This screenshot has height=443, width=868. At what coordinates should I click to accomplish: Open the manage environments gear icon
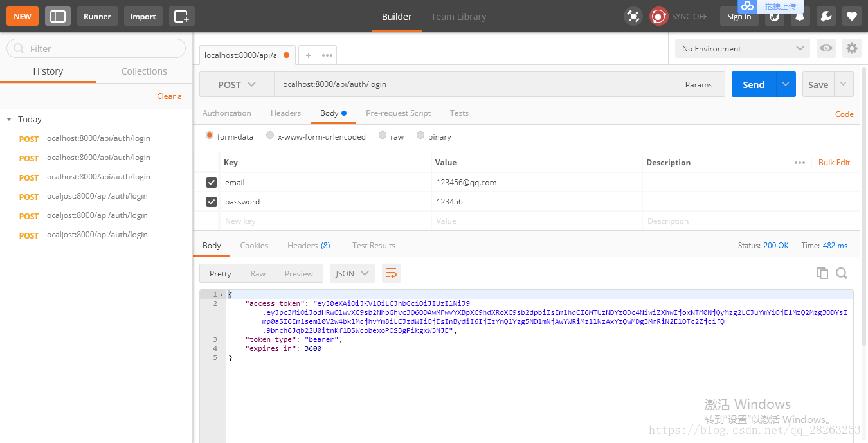852,48
